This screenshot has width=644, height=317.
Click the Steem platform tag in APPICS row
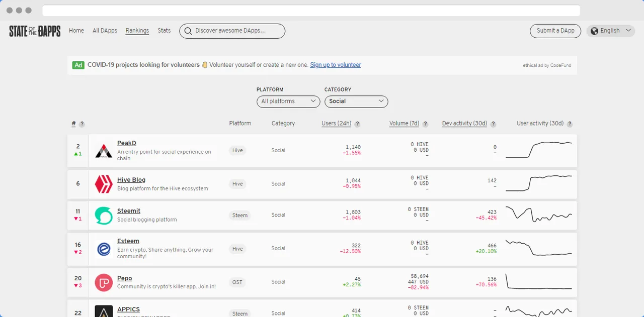[240, 313]
